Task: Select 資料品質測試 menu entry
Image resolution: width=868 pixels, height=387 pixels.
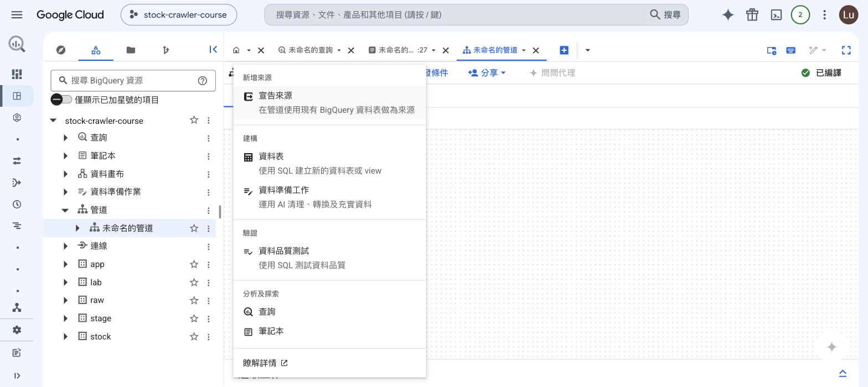Action: pos(330,258)
